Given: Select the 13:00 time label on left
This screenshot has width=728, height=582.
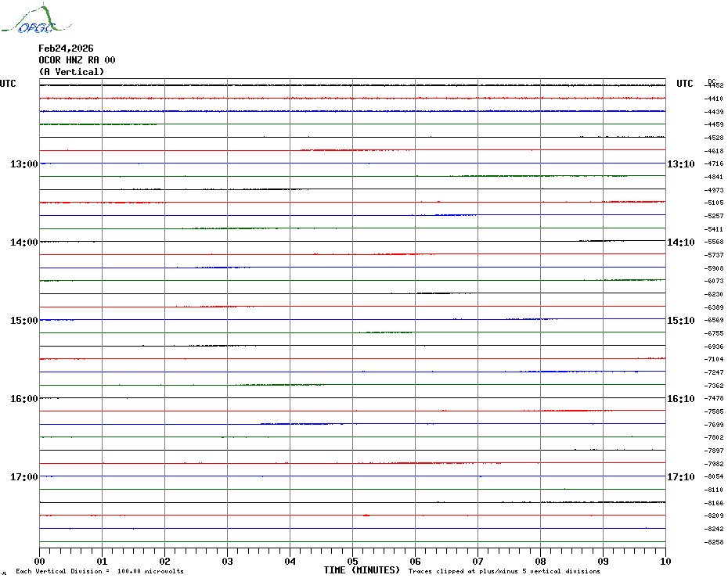Looking at the screenshot, I should point(23,164).
